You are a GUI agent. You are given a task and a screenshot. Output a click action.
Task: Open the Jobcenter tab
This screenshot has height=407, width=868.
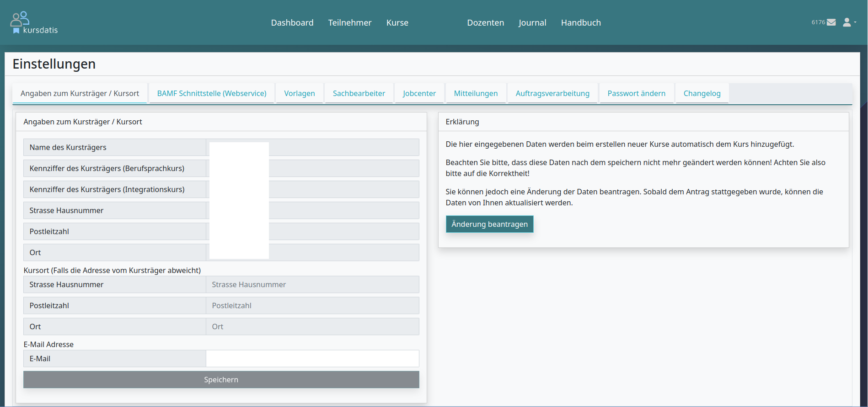[419, 93]
